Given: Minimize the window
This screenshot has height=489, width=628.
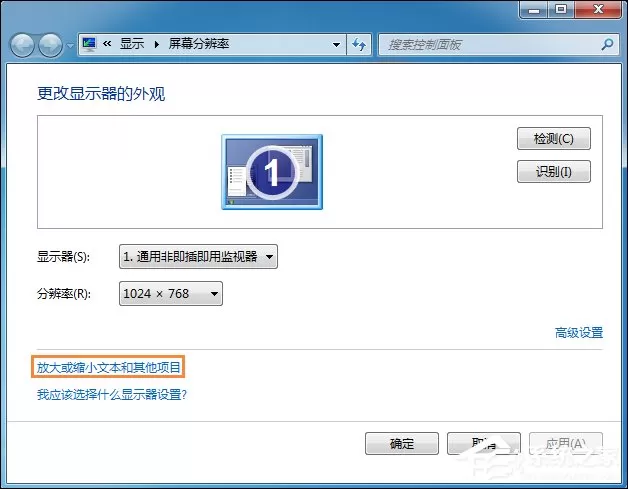Looking at the screenshot, I should pyautogui.click(x=533, y=9).
